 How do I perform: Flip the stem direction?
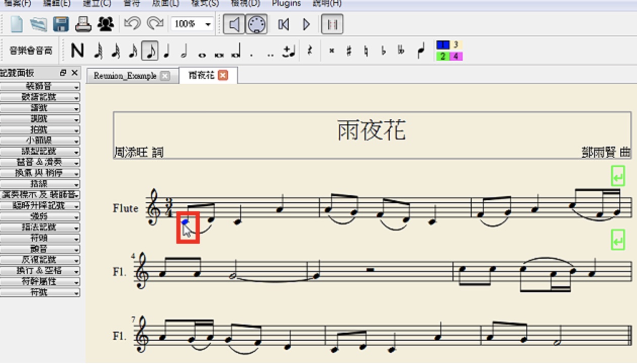421,51
